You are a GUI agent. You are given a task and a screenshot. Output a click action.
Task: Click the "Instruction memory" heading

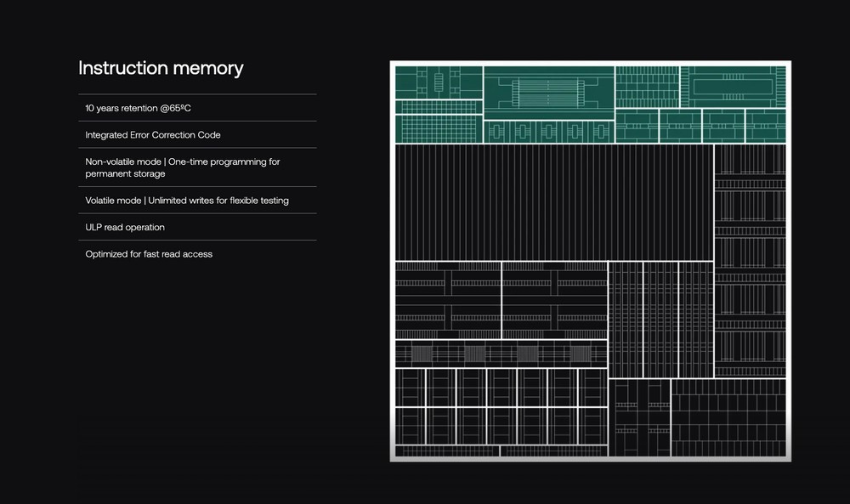(x=161, y=68)
